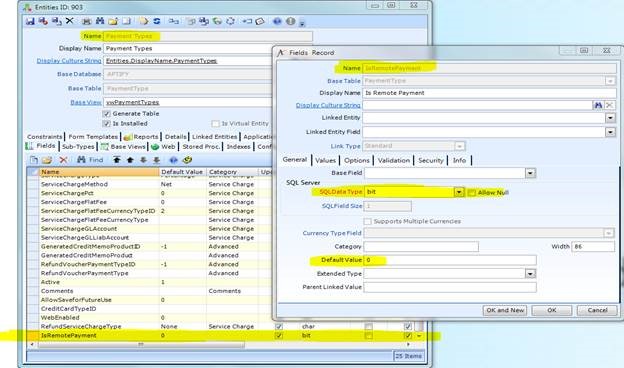The width and height of the screenshot is (624, 368).
Task: Click the yellow-green refresh icon in fields toolbar
Action: click(187, 160)
